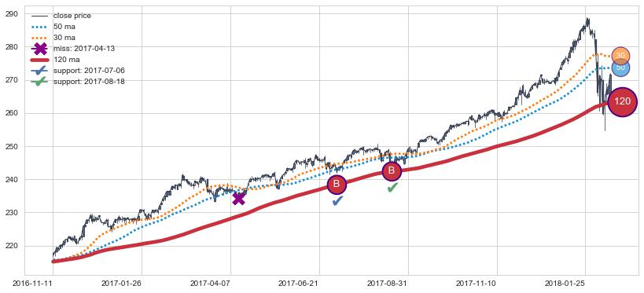
Task: Click the orange 30 circle label
Action: coord(620,56)
